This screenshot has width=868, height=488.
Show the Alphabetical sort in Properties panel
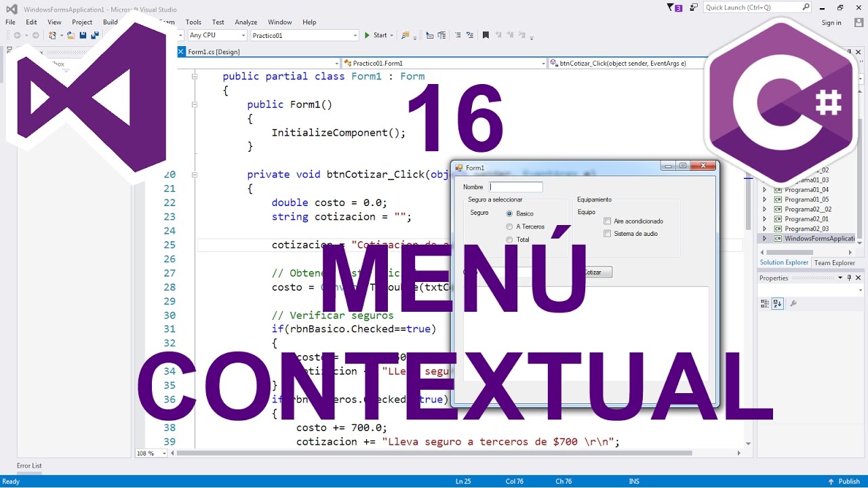(x=778, y=304)
